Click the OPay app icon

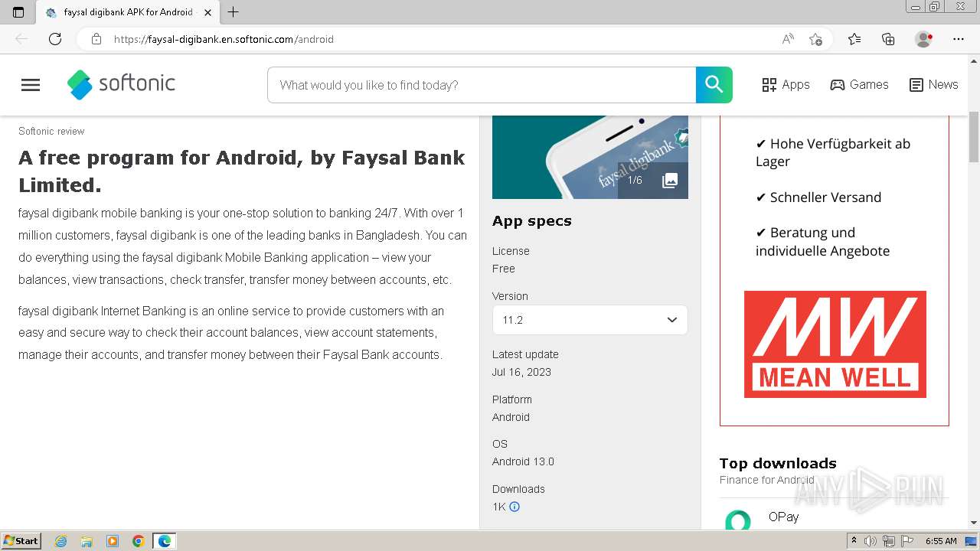coord(738,520)
